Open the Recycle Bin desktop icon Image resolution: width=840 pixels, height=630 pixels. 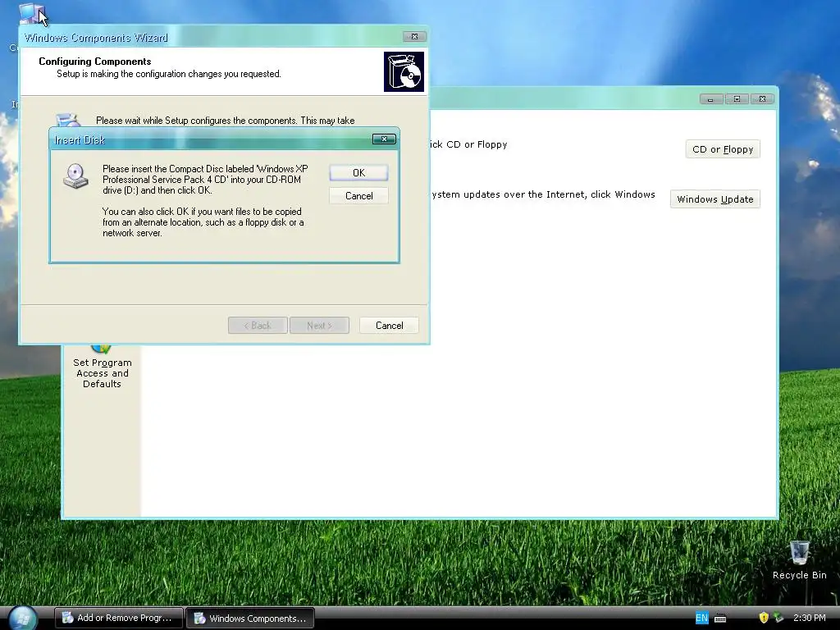[799, 560]
